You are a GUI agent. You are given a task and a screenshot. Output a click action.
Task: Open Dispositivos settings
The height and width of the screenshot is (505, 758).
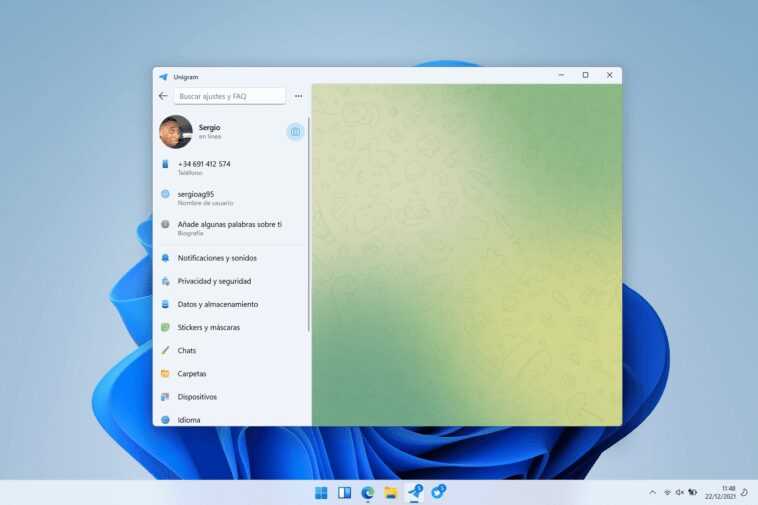[231, 397]
